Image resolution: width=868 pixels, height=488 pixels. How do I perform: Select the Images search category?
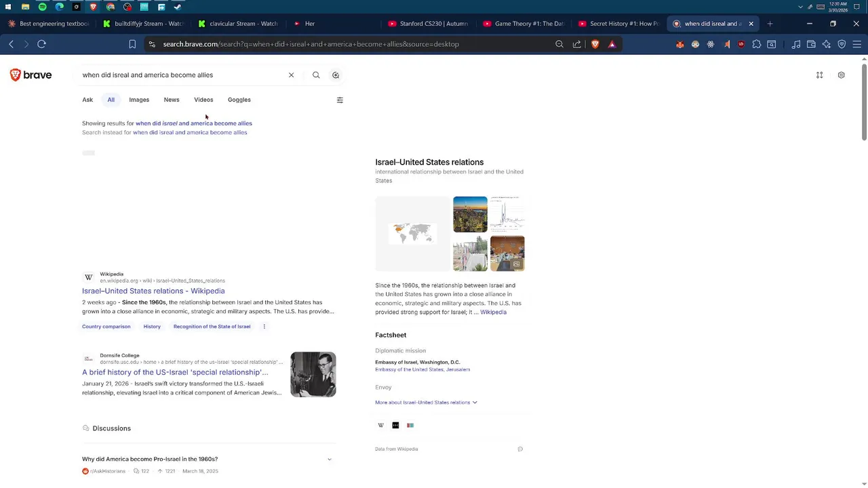pos(139,100)
